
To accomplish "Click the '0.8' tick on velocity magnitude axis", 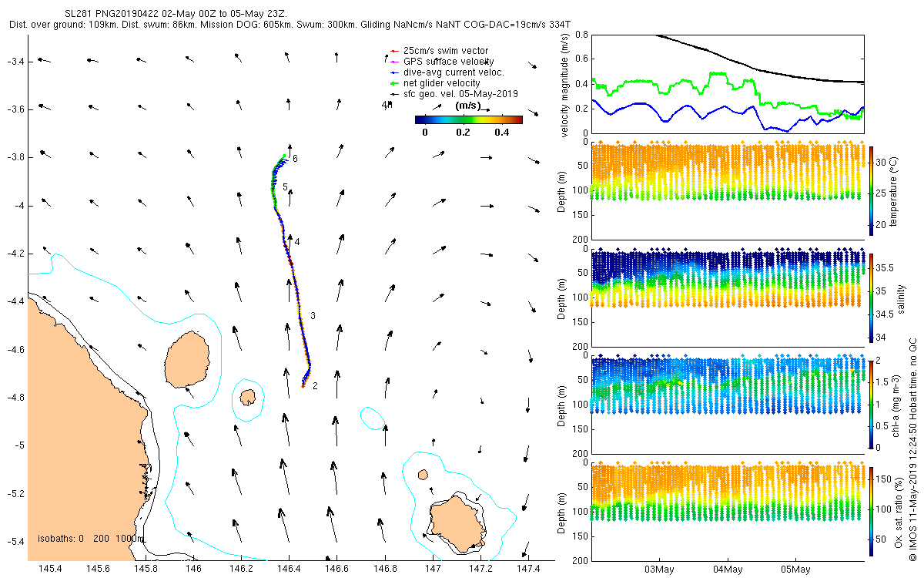I will point(581,35).
